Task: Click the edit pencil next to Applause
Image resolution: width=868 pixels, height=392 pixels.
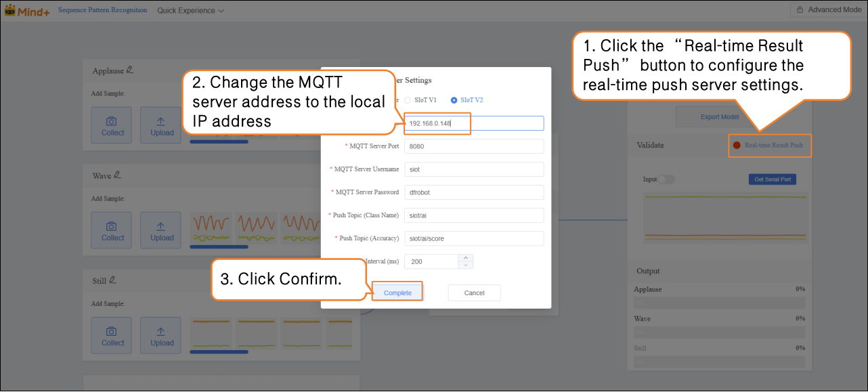Action: pos(130,70)
